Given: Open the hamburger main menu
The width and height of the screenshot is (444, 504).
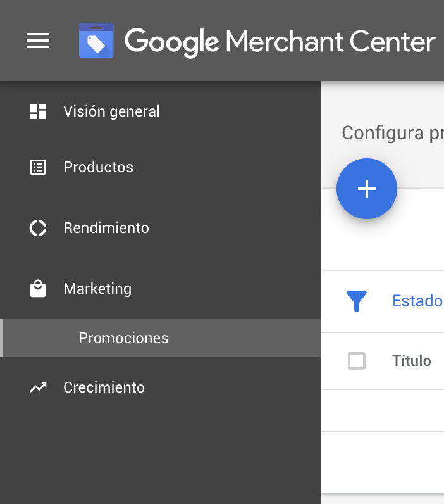Looking at the screenshot, I should click(38, 41).
